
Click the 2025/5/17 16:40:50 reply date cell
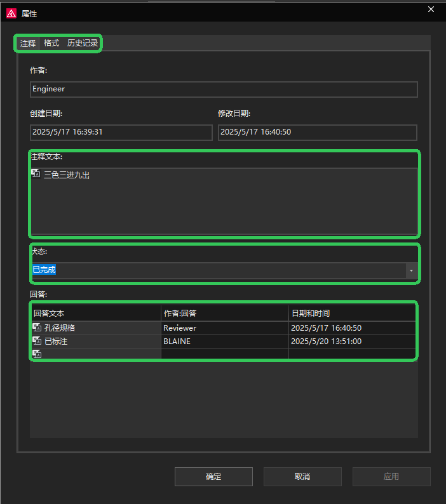point(353,328)
